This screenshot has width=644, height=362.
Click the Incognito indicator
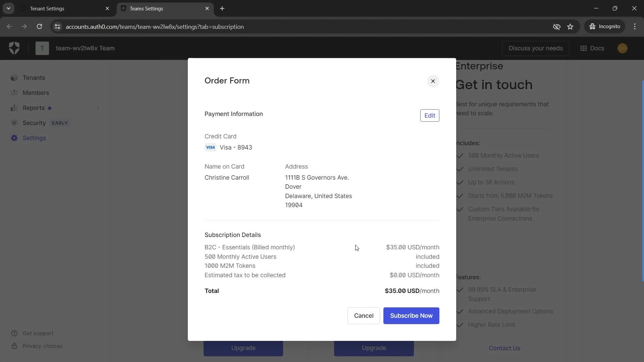[x=605, y=26]
